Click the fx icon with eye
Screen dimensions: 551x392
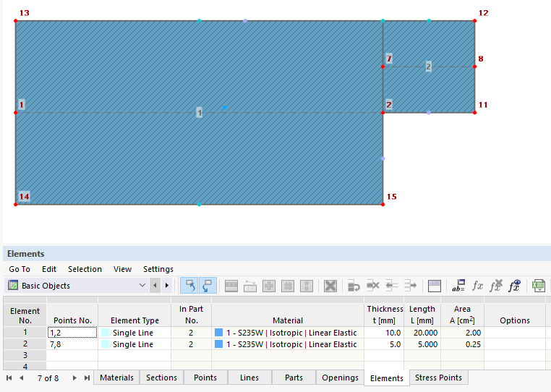(x=514, y=286)
